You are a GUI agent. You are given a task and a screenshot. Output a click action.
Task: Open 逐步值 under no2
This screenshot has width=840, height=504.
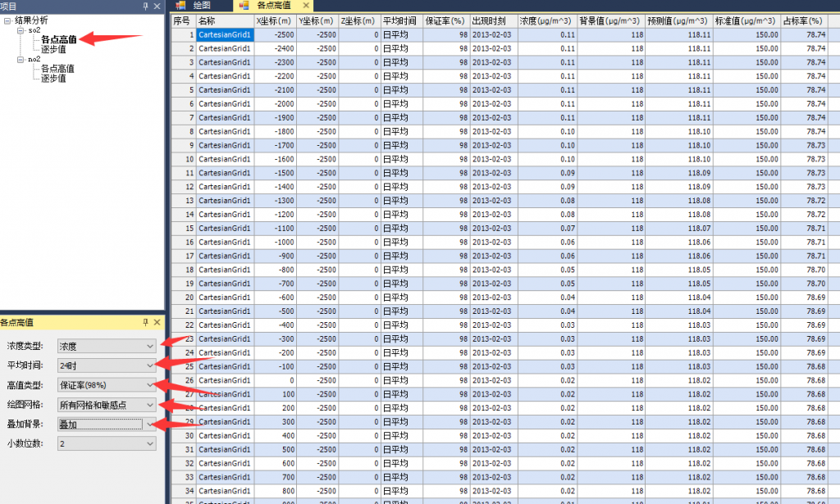pyautogui.click(x=52, y=79)
